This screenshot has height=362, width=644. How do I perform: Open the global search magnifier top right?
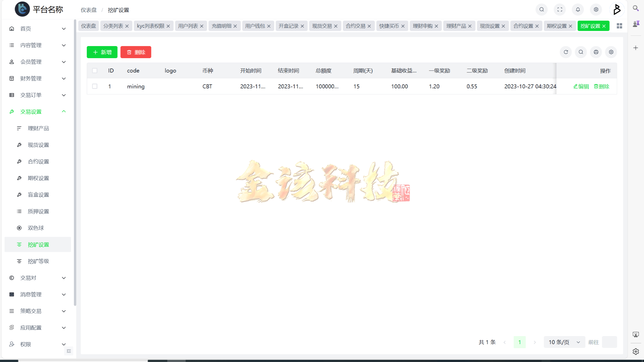(x=542, y=10)
